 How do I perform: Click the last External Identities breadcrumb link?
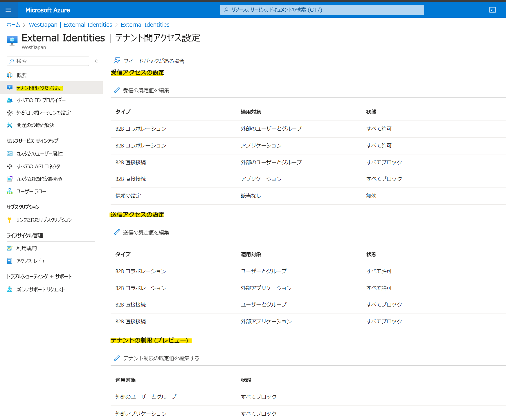(145, 25)
